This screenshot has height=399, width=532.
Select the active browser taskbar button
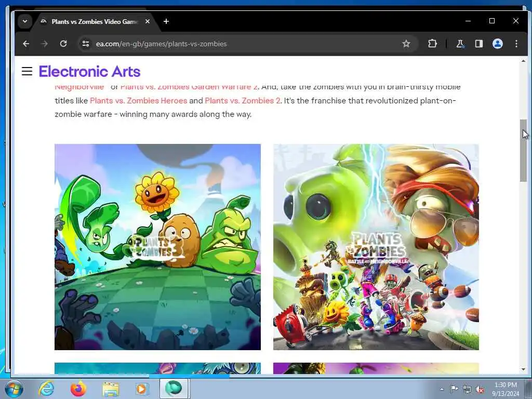[174, 389]
